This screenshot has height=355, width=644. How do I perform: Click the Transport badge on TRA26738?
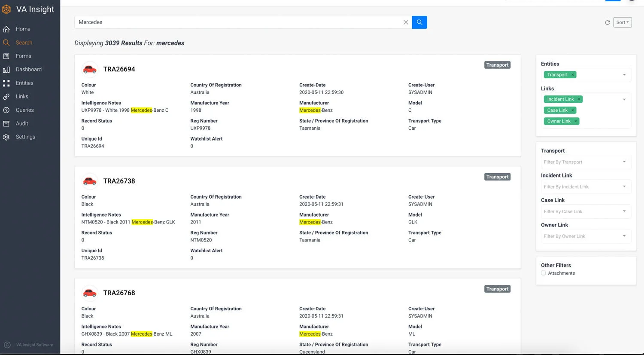tap(497, 177)
